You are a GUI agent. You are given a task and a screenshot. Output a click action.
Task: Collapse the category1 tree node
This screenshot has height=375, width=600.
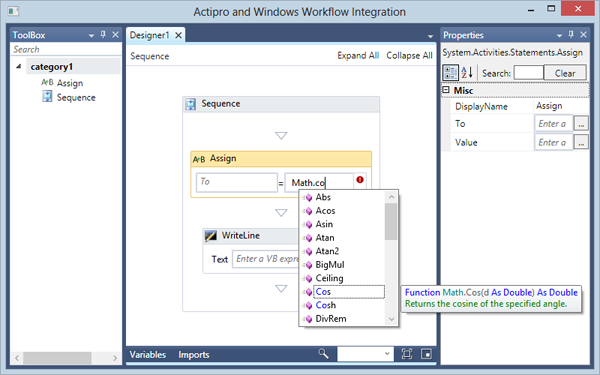pos(18,67)
